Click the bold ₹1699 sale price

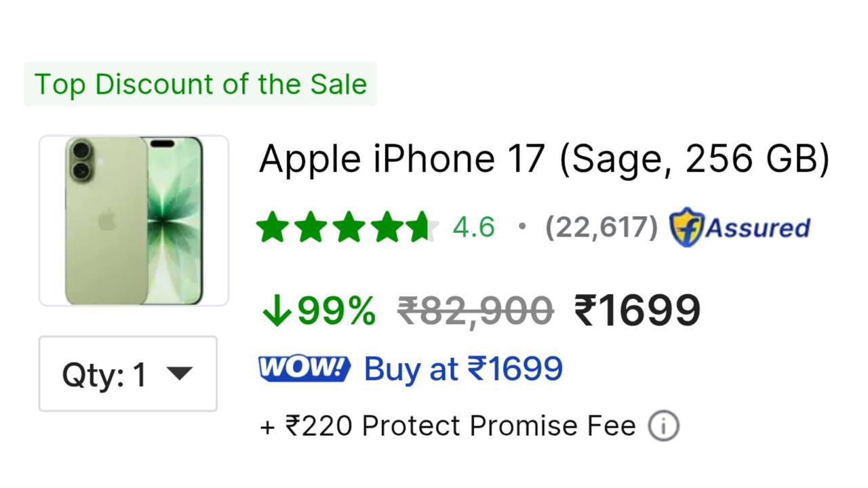637,310
